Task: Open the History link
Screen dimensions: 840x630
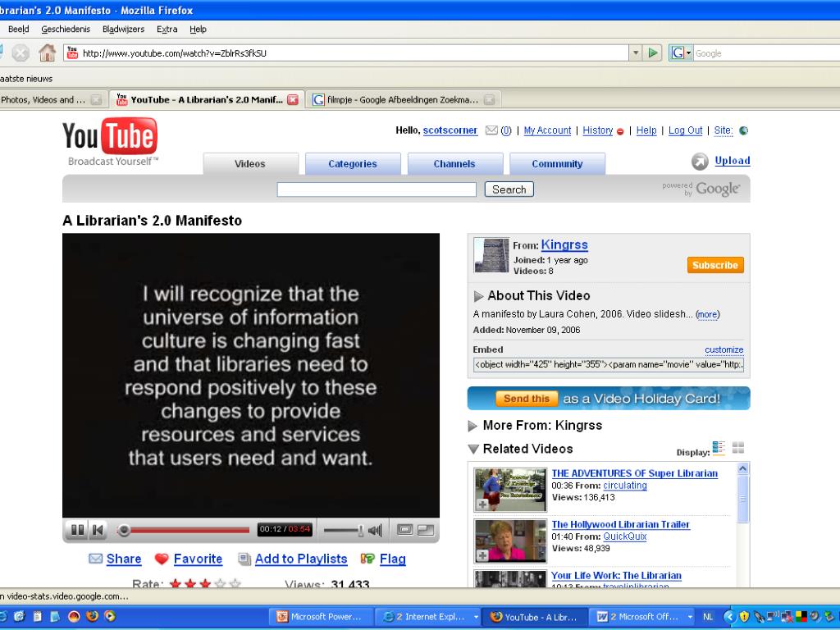Action: tap(598, 130)
